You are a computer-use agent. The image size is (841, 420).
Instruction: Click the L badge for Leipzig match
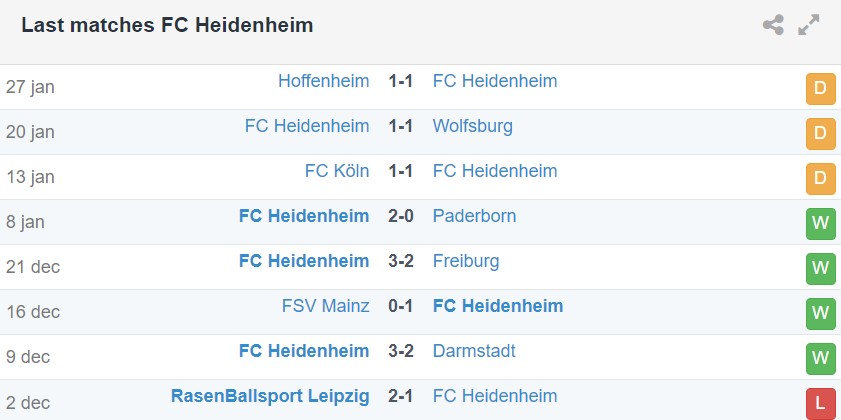click(820, 402)
